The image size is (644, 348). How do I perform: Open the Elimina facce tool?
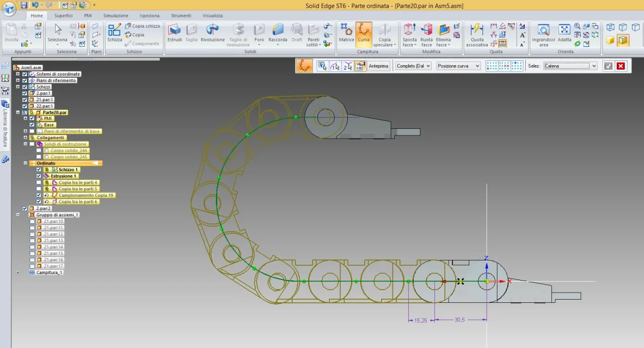pos(443,35)
